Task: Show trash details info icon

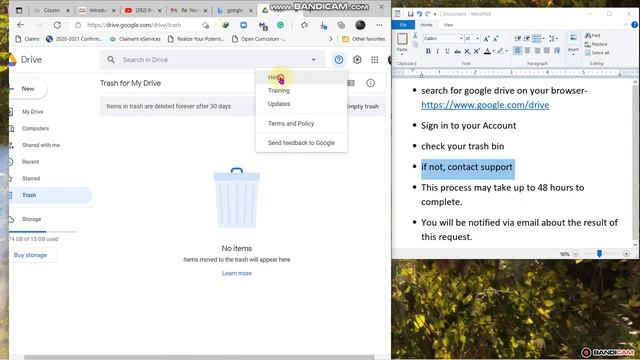Action: (370, 83)
